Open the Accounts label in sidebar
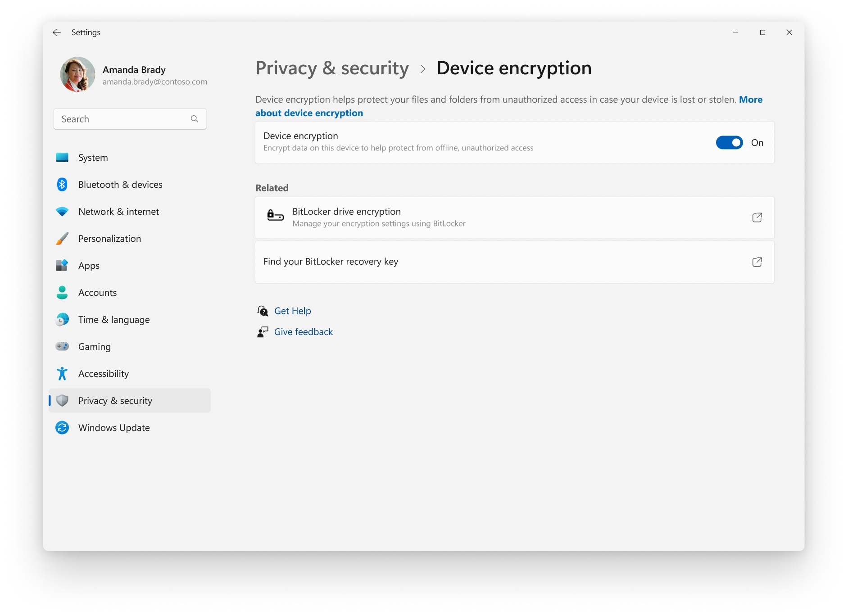 (x=97, y=293)
